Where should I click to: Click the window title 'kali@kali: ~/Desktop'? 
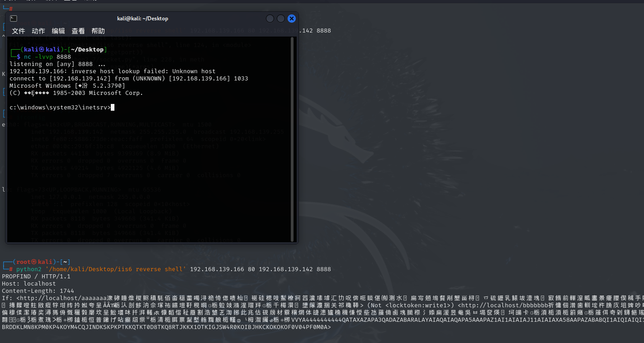point(142,19)
